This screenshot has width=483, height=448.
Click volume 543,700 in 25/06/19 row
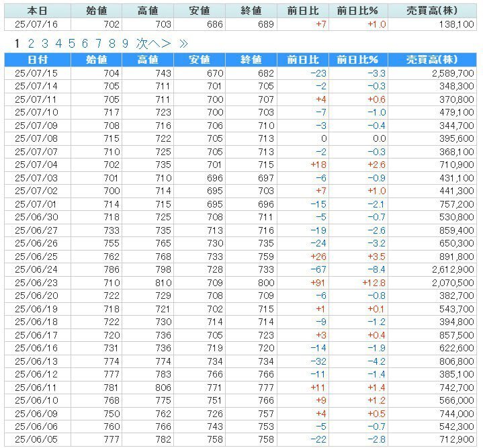point(457,309)
